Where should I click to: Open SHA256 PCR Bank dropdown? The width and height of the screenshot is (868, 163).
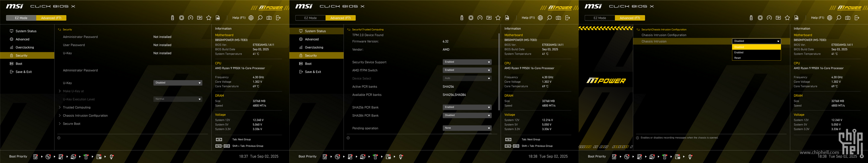click(467, 107)
